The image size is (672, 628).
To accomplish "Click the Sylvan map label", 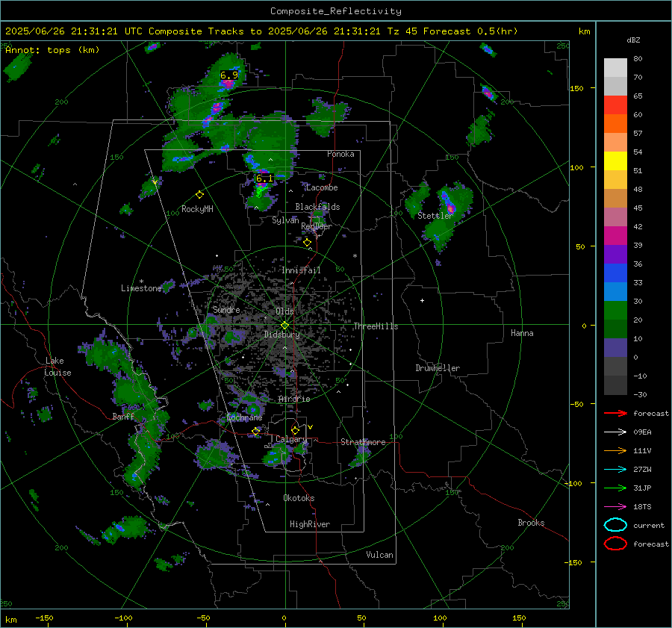I will 285,220.
